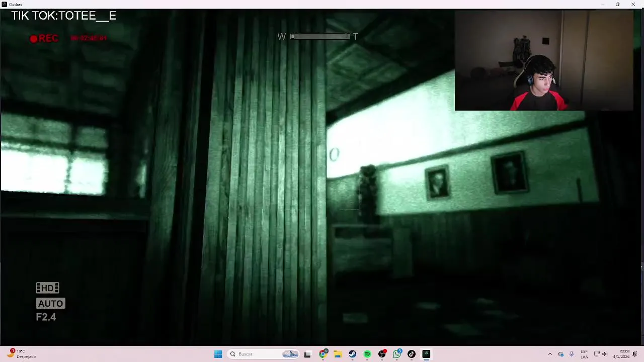Open the Windows Start menu
The image size is (644, 362).
[x=218, y=354]
